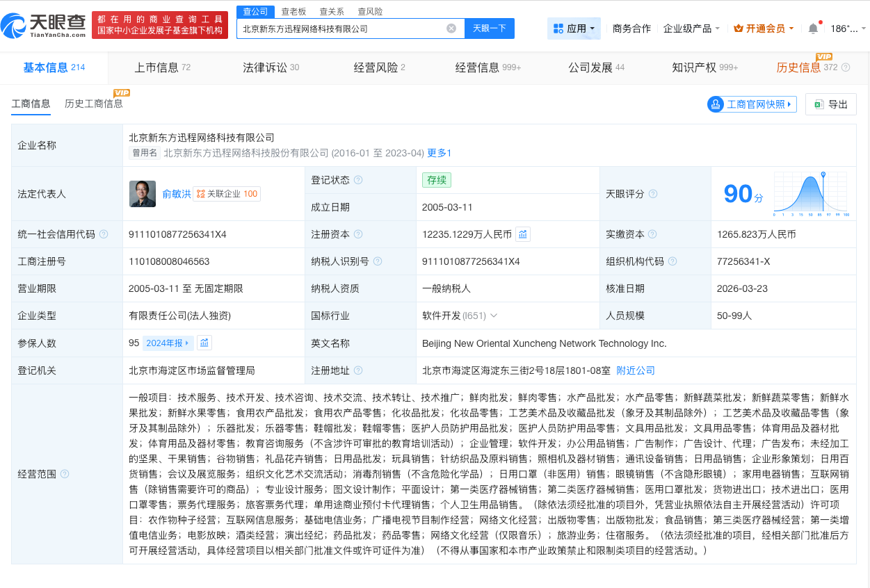Click the help icon beside 统一社会信用代码
Viewport: 870px width, 588px height.
104,234
